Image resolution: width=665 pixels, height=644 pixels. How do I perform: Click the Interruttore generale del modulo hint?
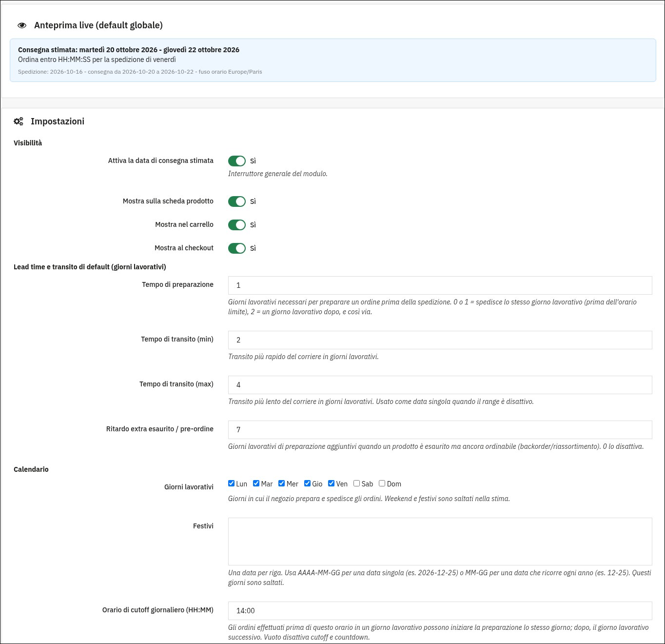tap(278, 174)
